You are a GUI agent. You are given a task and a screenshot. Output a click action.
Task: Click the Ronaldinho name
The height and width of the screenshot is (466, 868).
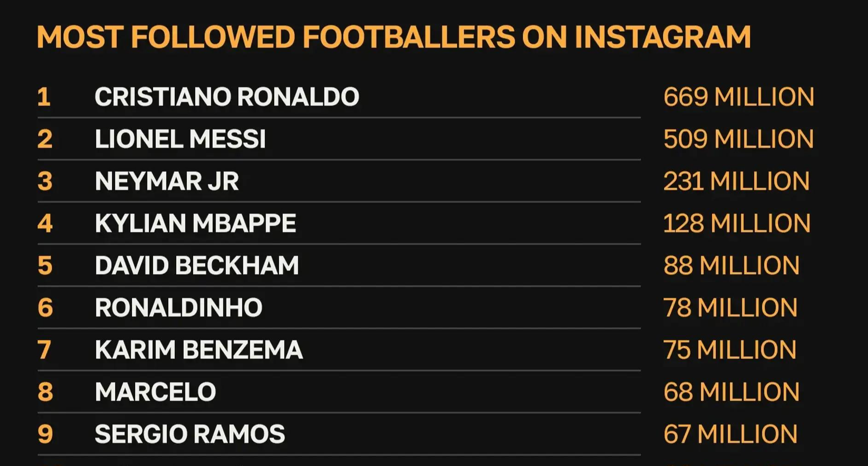point(178,308)
